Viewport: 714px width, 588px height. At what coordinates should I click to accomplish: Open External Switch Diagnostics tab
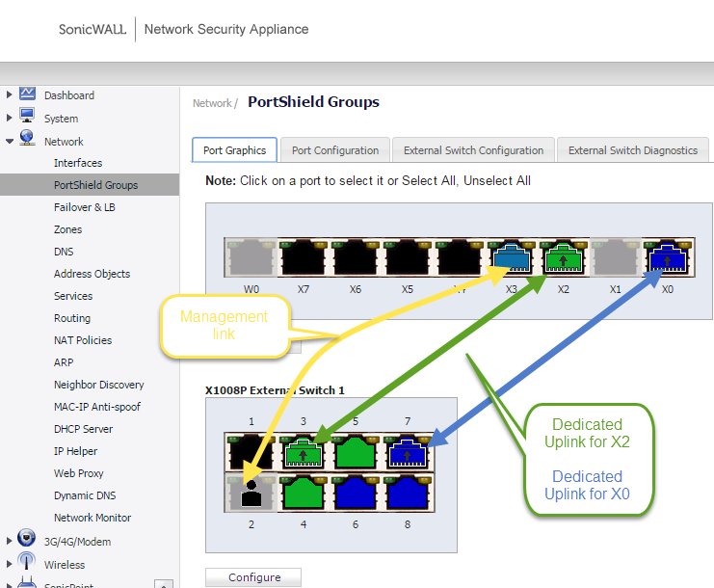632,150
